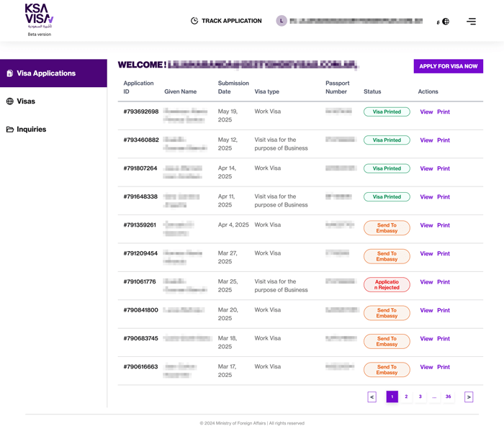The image size is (504, 426).
Task: Click application ID #790841800
Action: pos(141,309)
